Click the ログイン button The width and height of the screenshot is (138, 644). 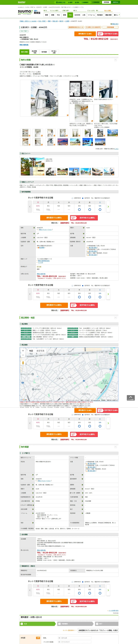[x=115, y=2]
